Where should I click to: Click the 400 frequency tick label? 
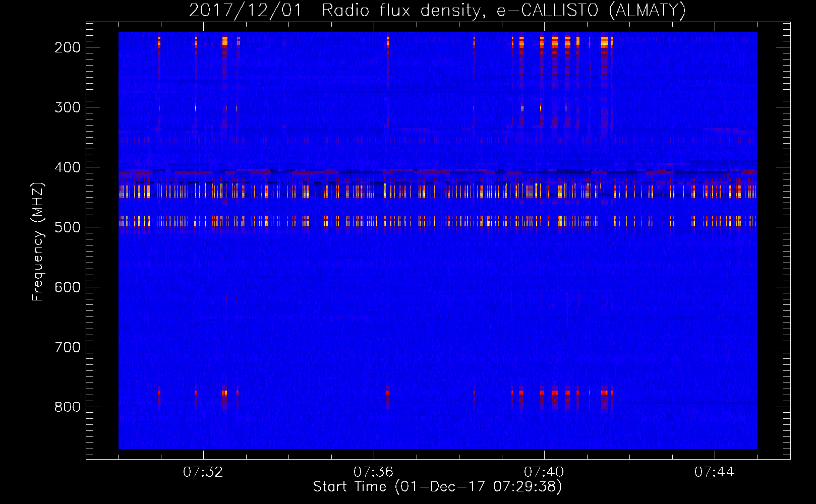[68, 167]
